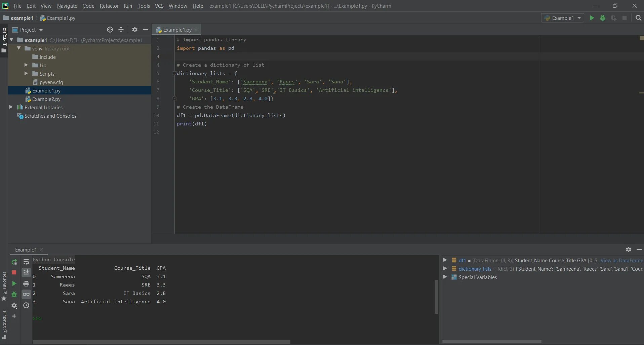The height and width of the screenshot is (345, 644).
Task: Rerun the Python console icon
Action: point(14,262)
